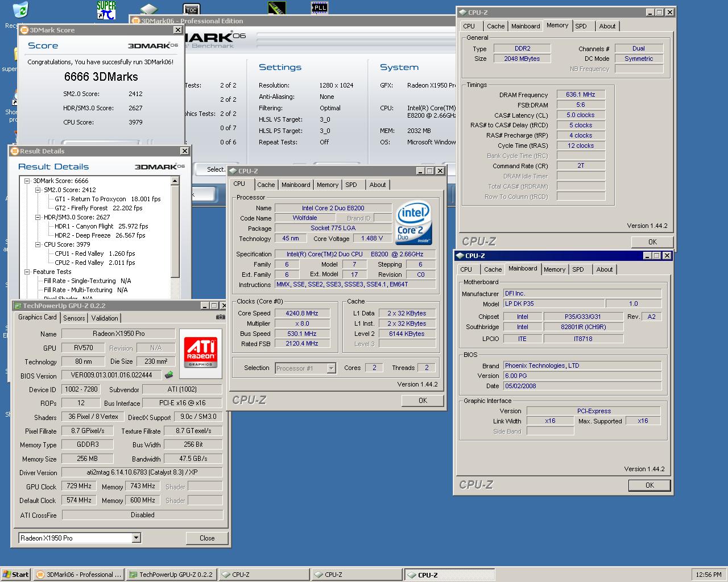Collapse the CPU Score: 3979 node

pyautogui.click(x=38, y=244)
